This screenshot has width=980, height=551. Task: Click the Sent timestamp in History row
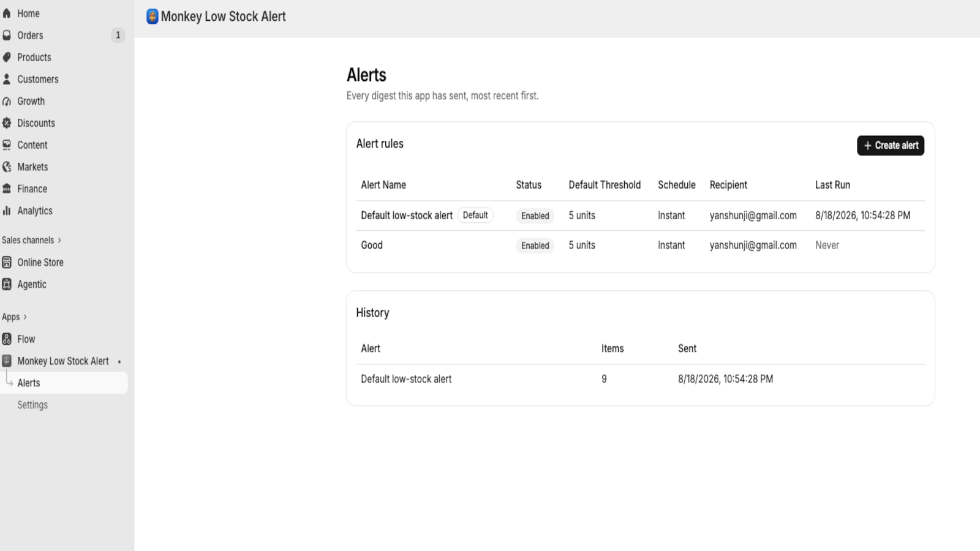725,379
